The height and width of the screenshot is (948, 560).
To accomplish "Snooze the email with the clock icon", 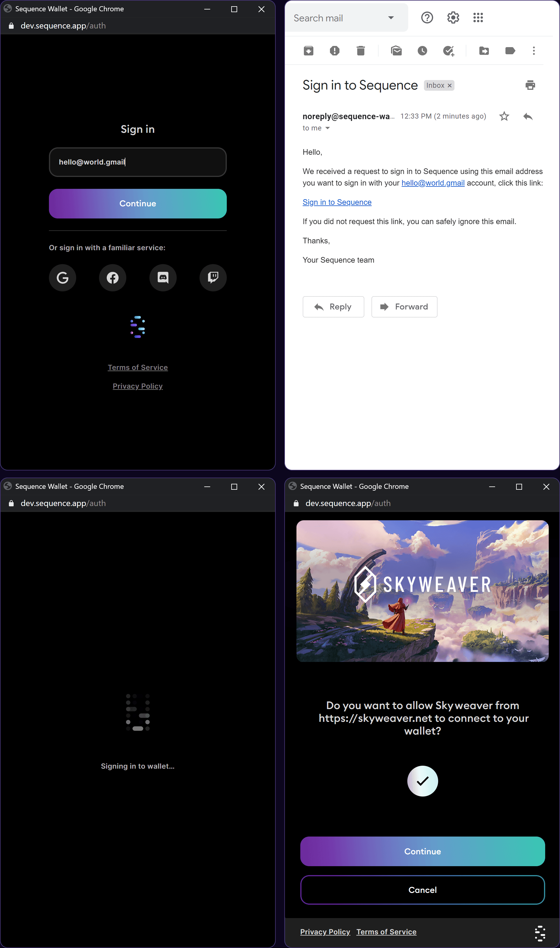I will pos(422,51).
